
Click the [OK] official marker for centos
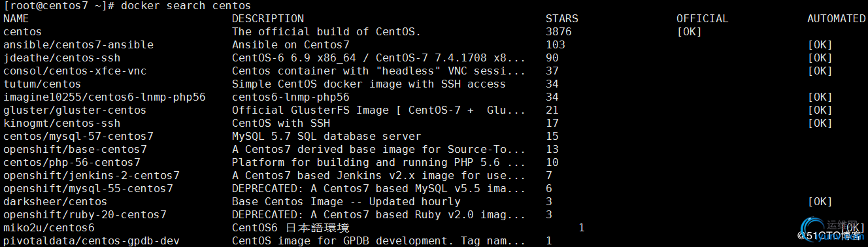tap(690, 31)
